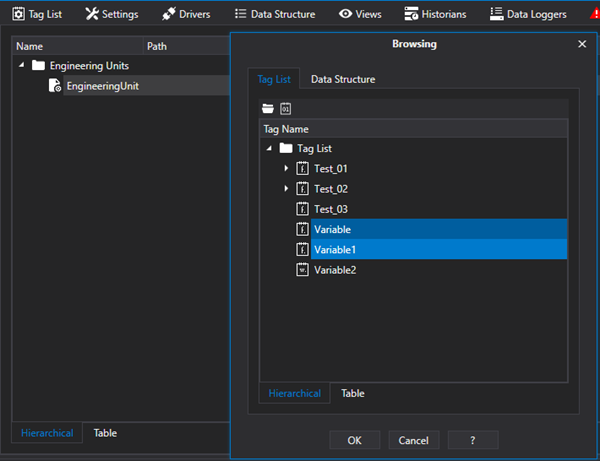Screen dimensions: 600x461
Task: Cancel the Browsing dialog
Action: pyautogui.click(x=413, y=440)
